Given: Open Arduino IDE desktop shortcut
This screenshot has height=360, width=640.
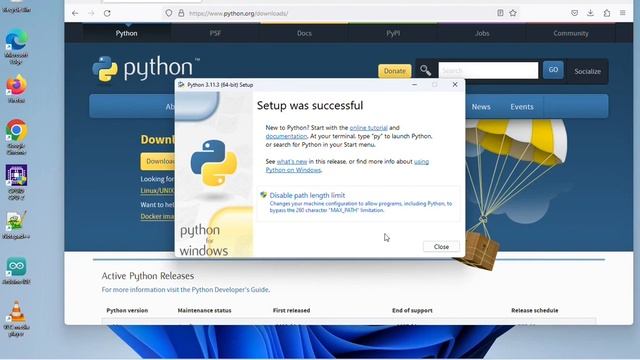Looking at the screenshot, I should (16, 271).
